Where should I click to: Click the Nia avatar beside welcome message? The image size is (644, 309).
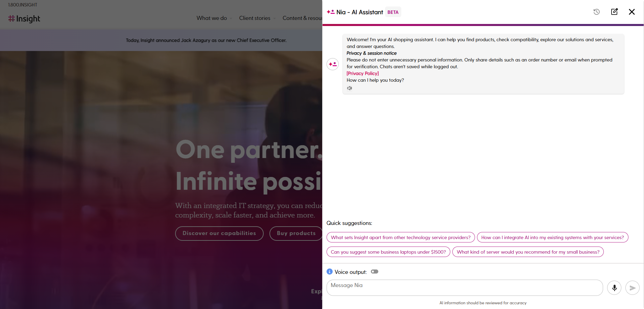pos(333,64)
